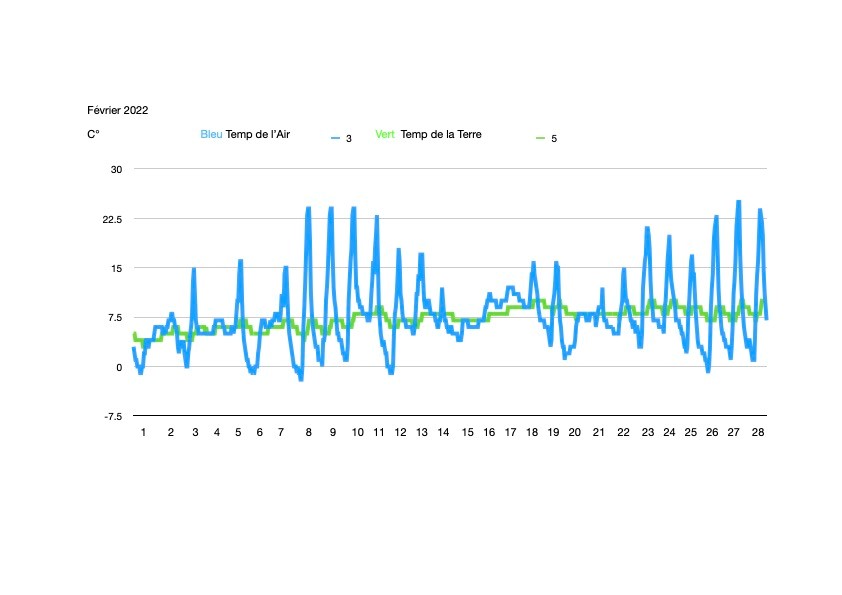Click day '23' on the horizontal axis

[648, 432]
